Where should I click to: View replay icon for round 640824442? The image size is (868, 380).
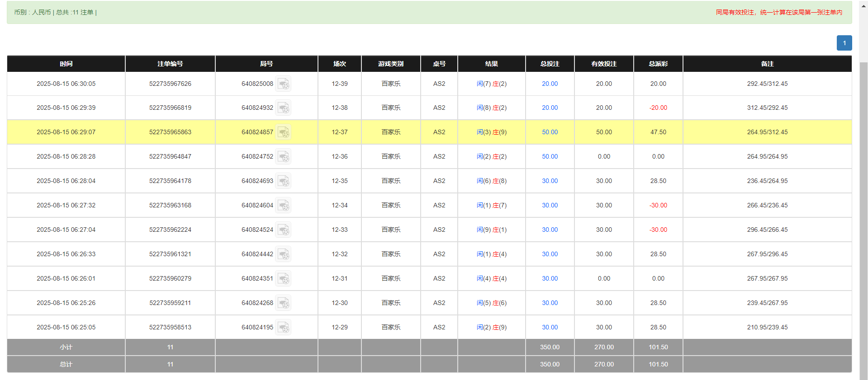[283, 254]
